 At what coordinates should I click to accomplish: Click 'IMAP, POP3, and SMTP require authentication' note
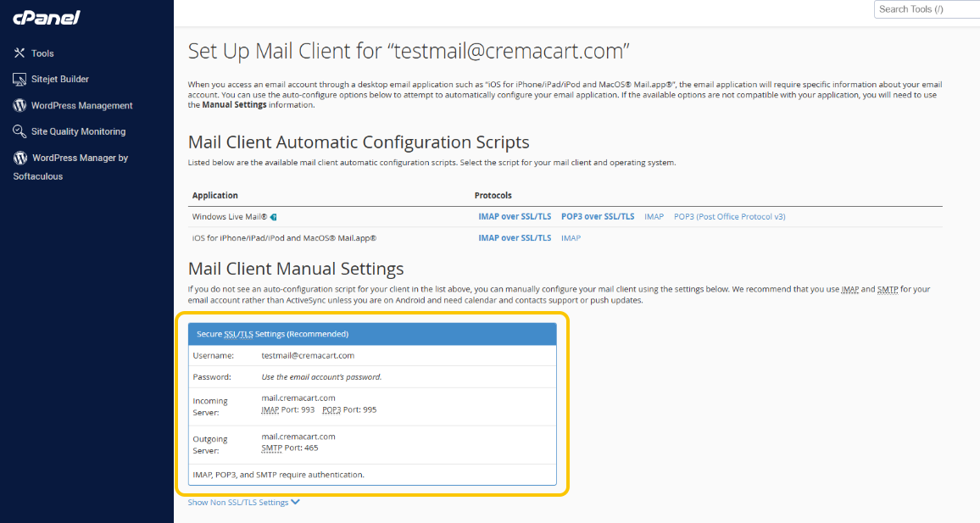[x=279, y=475]
